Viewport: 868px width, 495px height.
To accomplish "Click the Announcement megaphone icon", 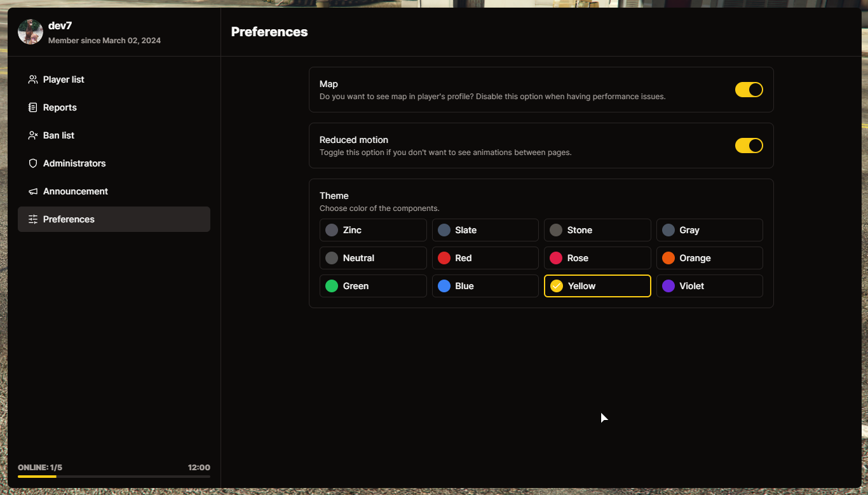I will [33, 191].
